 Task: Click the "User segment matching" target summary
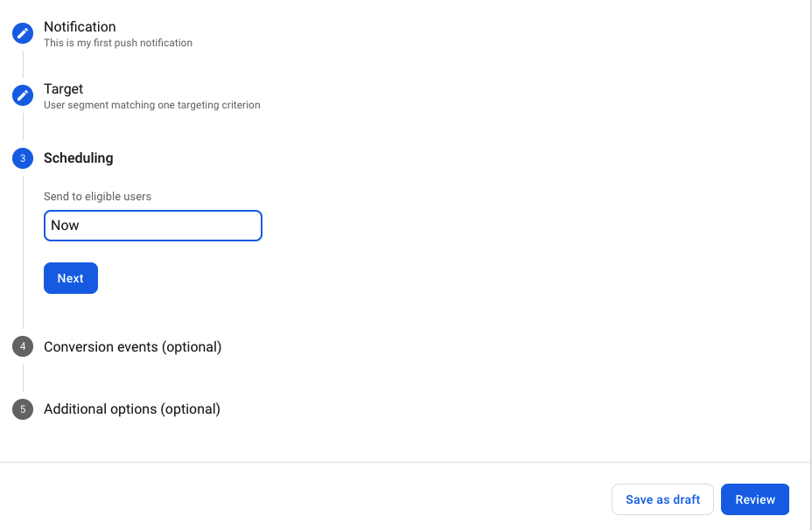[151, 105]
